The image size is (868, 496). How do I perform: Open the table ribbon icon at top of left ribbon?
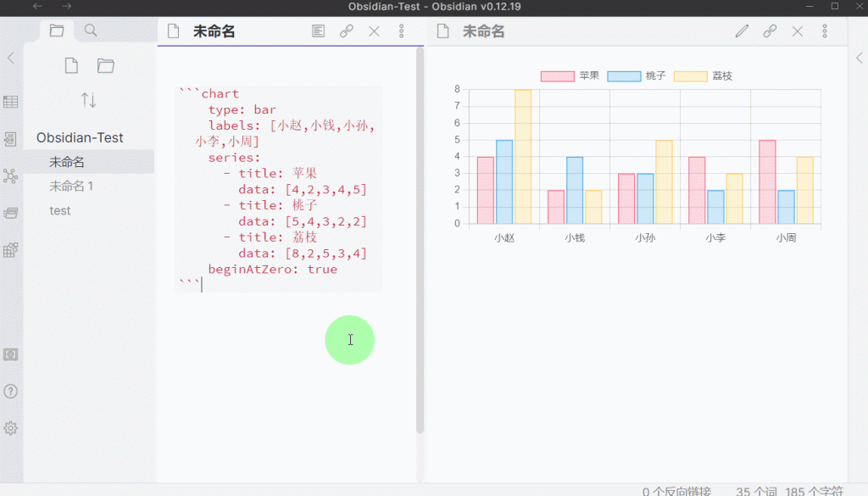pyautogui.click(x=10, y=102)
